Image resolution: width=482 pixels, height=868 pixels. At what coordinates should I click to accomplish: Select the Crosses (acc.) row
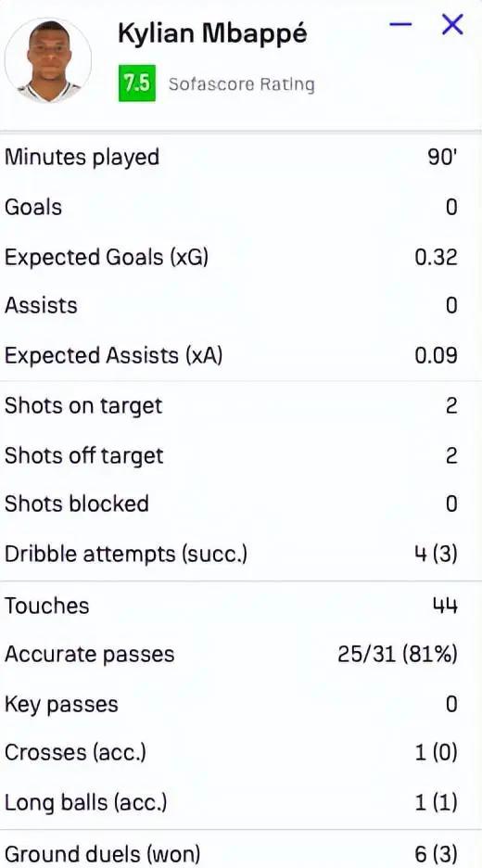click(241, 753)
